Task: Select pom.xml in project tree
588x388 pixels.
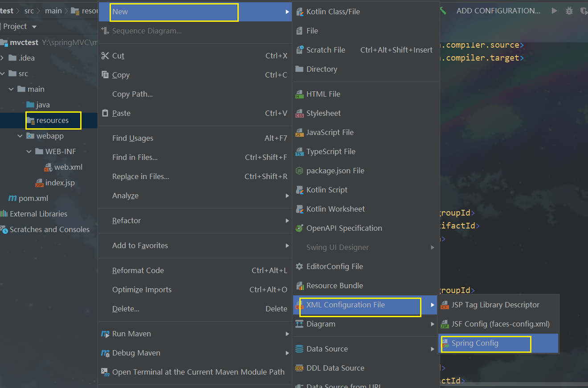Action: pos(33,198)
